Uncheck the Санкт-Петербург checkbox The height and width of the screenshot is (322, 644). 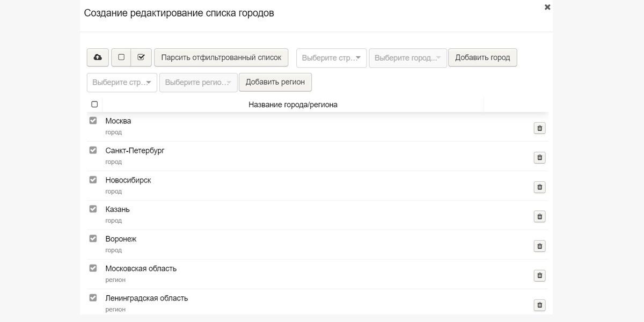click(x=93, y=150)
